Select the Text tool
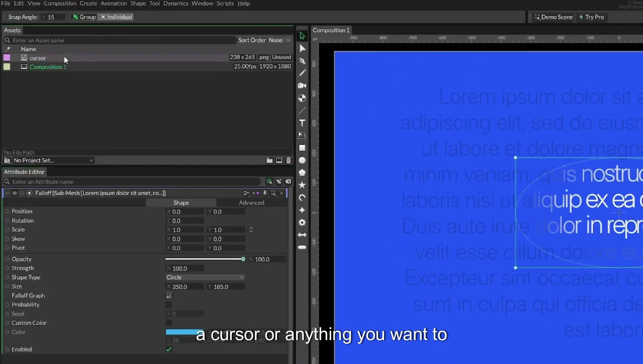 [x=302, y=123]
